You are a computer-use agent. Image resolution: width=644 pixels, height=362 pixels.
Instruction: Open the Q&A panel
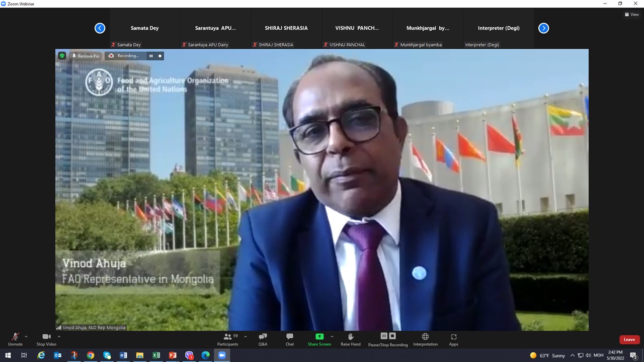point(263,339)
